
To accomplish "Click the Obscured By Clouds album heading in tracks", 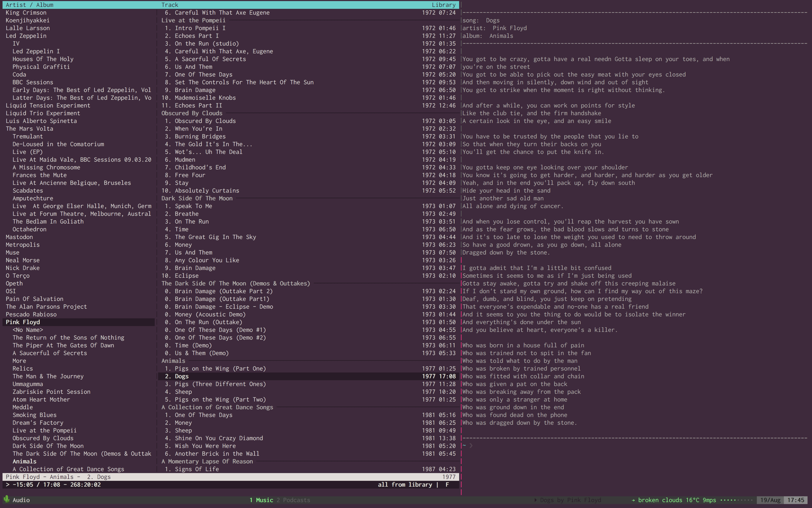I will point(192,113).
